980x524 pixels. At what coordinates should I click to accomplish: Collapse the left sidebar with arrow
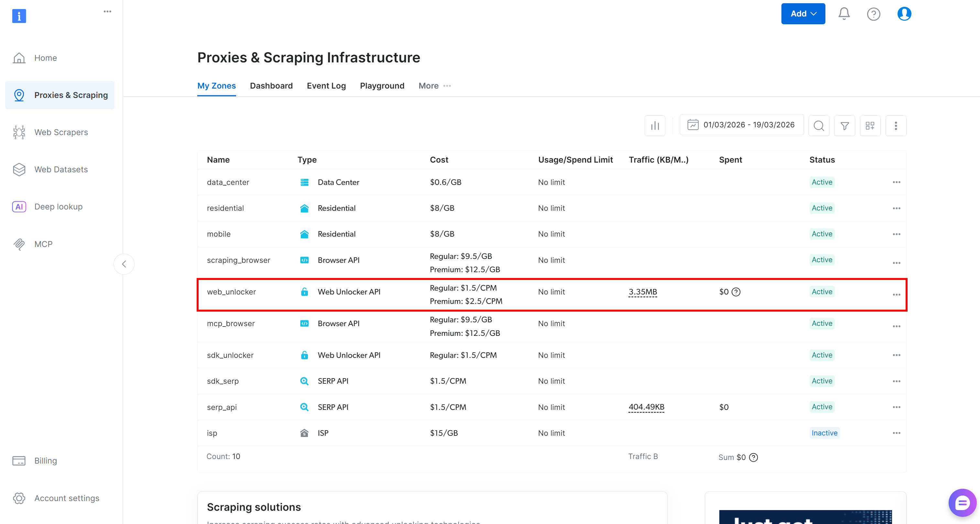click(124, 264)
